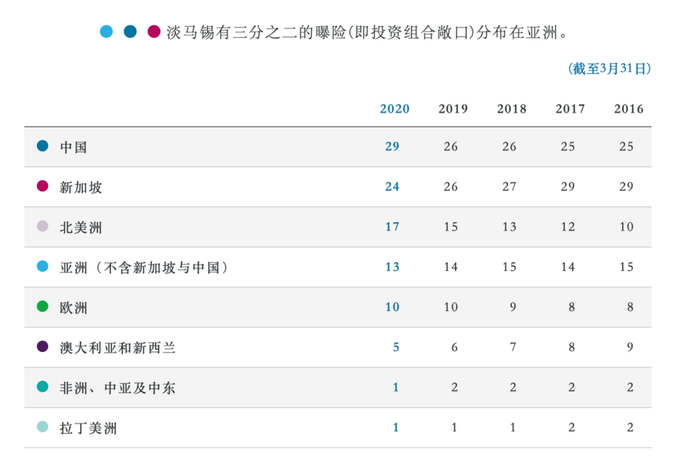Click the dark blue dot beside 中国
The width and height of the screenshot is (700, 459).
[42, 146]
